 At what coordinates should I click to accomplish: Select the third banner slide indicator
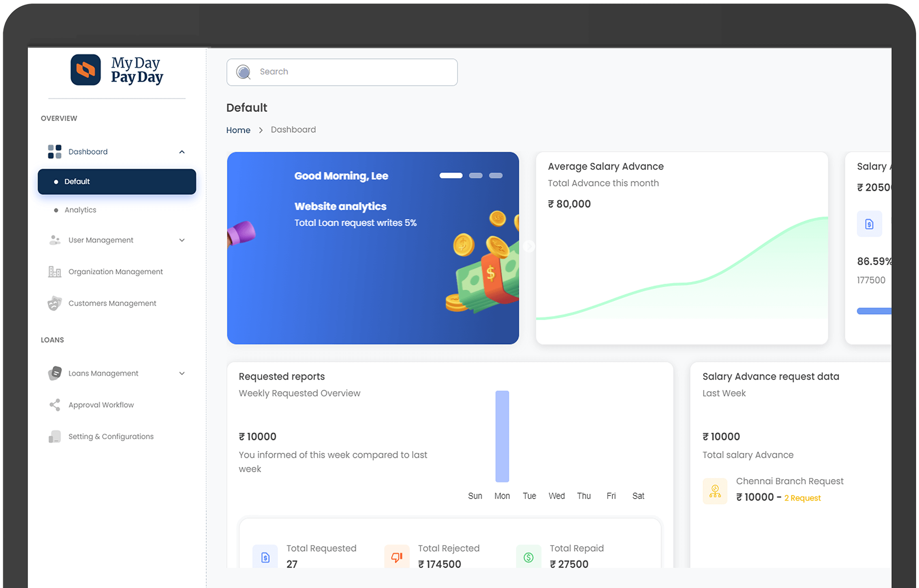coord(496,176)
